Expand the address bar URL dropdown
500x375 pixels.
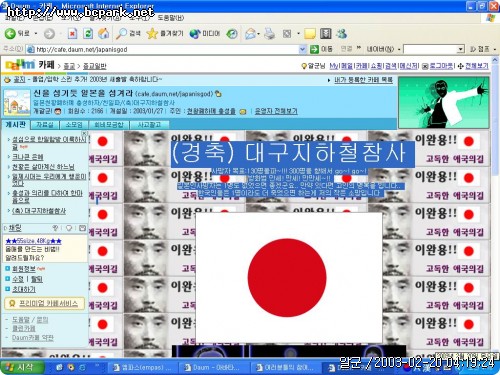302,49
